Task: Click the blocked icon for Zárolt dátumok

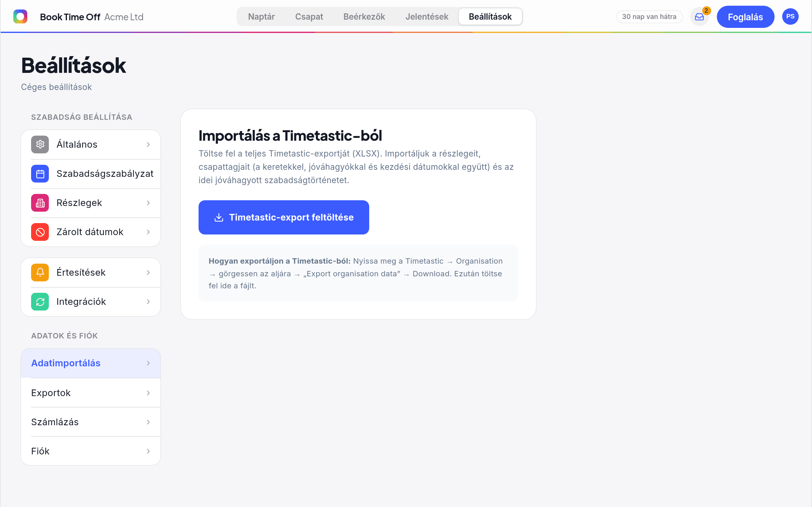Action: [40, 232]
